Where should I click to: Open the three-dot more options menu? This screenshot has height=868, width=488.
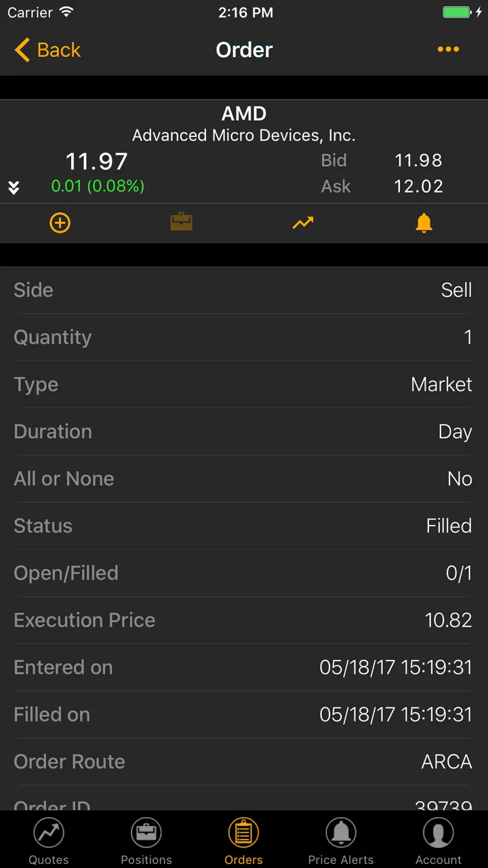[448, 50]
